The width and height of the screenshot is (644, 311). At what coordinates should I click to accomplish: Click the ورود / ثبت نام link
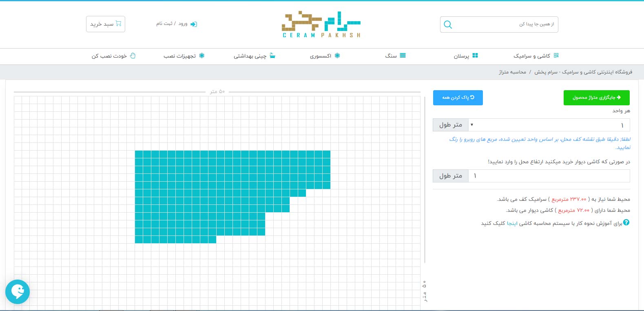pyautogui.click(x=172, y=24)
